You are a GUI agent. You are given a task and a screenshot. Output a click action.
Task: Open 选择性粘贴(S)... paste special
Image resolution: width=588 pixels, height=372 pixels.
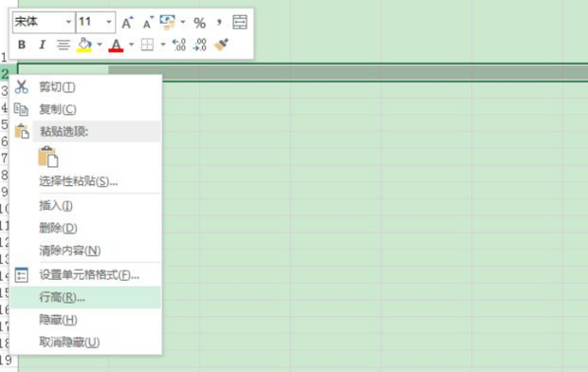coord(86,181)
